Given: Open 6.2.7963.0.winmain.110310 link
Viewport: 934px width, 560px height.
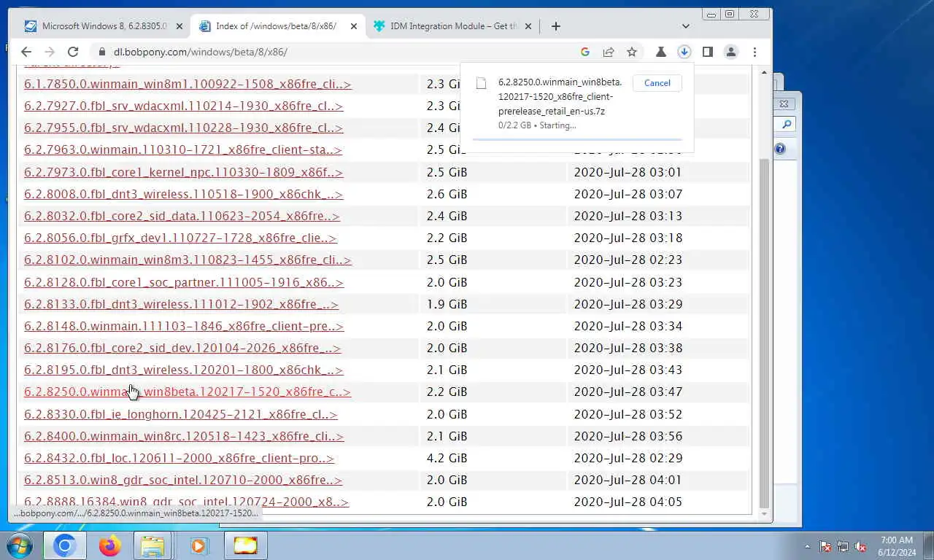Looking at the screenshot, I should click(182, 149).
